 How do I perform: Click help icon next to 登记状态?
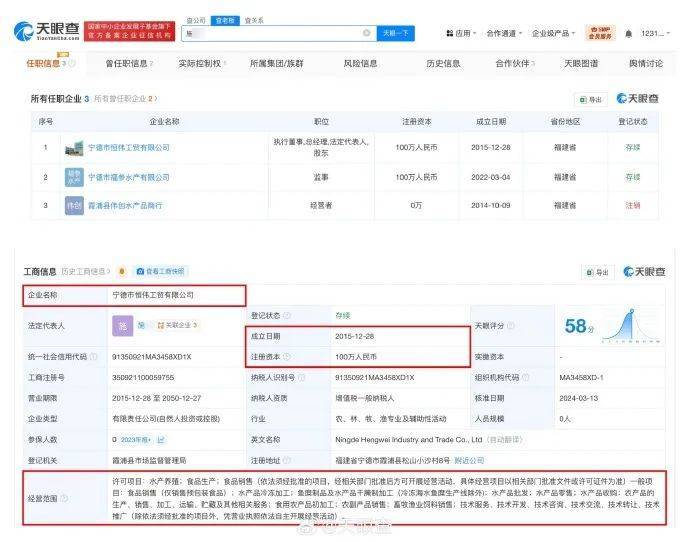(287, 315)
